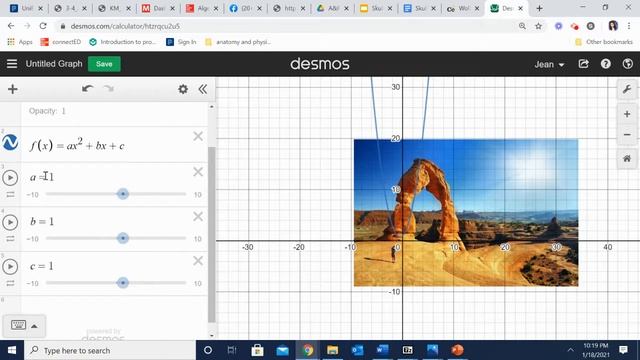Open the Desmos hamburger menu
This screenshot has width=640, height=360.
(x=12, y=64)
